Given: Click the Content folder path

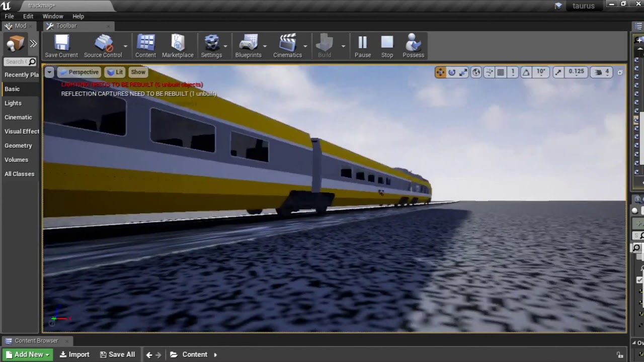Looking at the screenshot, I should [195, 354].
